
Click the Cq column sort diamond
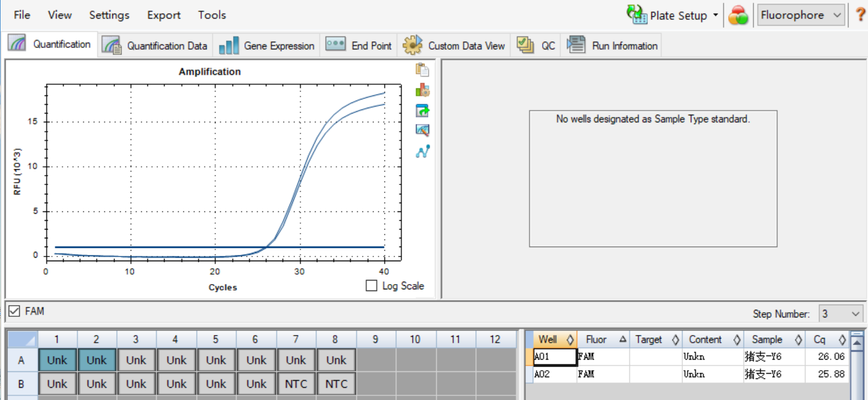click(x=842, y=340)
